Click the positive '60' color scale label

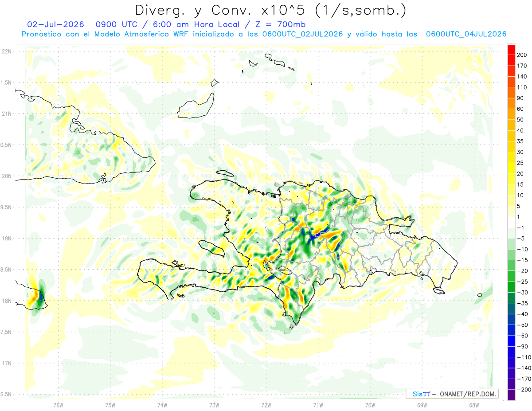(x=520, y=109)
